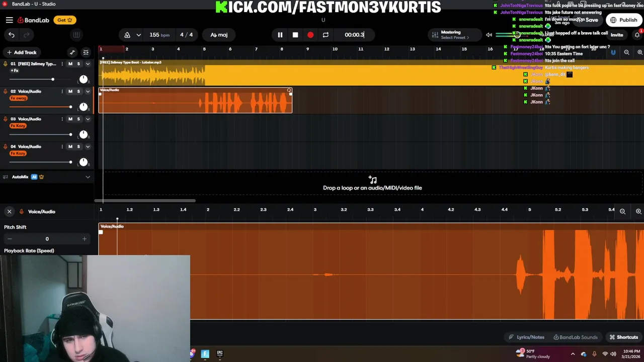The width and height of the screenshot is (644, 362).
Task: Open the Fx swag effects chip
Action: pyautogui.click(x=19, y=98)
